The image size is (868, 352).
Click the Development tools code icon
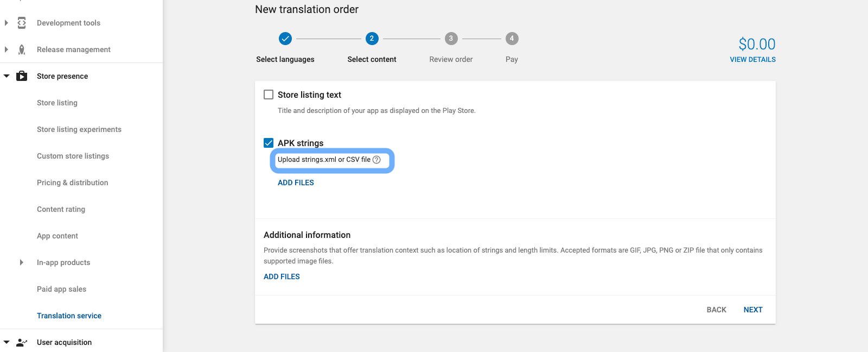pos(22,23)
